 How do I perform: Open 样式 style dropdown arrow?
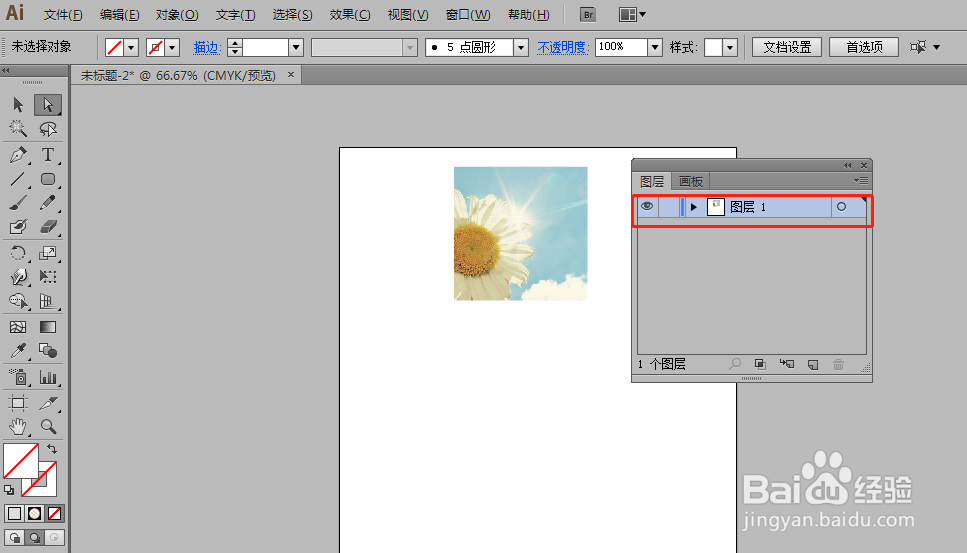730,47
